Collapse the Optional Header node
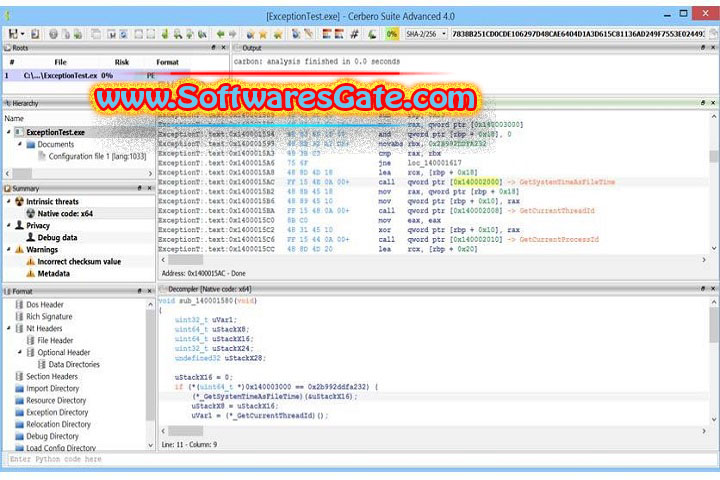Image resolution: width=720 pixels, height=480 pixels. point(20,352)
